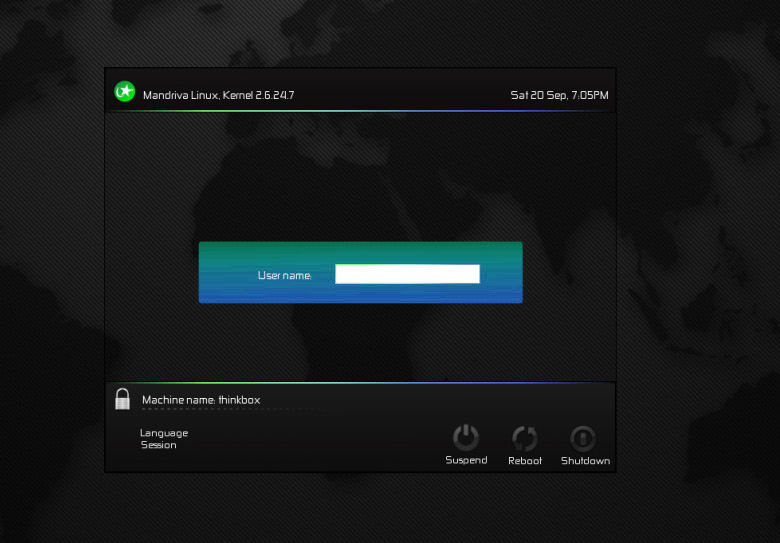
Task: Open the Session menu
Action: tap(159, 445)
